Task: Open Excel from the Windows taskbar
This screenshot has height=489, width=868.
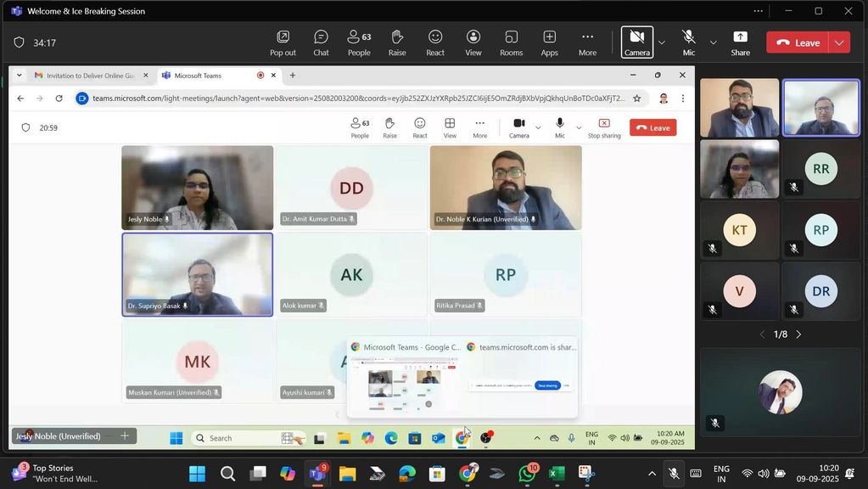Action: point(557,474)
